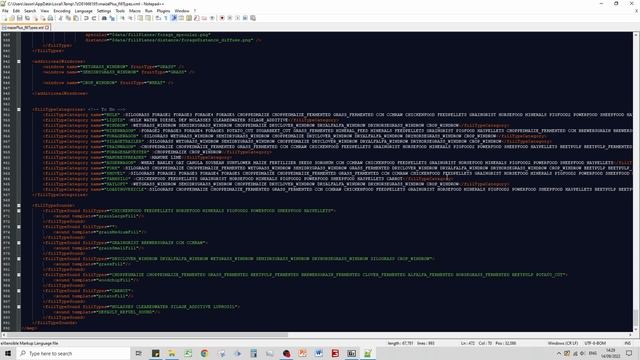Click the UTF-8-BOM encoding status field
Image resolution: width=640 pixels, height=360 pixels.
pyautogui.click(x=595, y=343)
